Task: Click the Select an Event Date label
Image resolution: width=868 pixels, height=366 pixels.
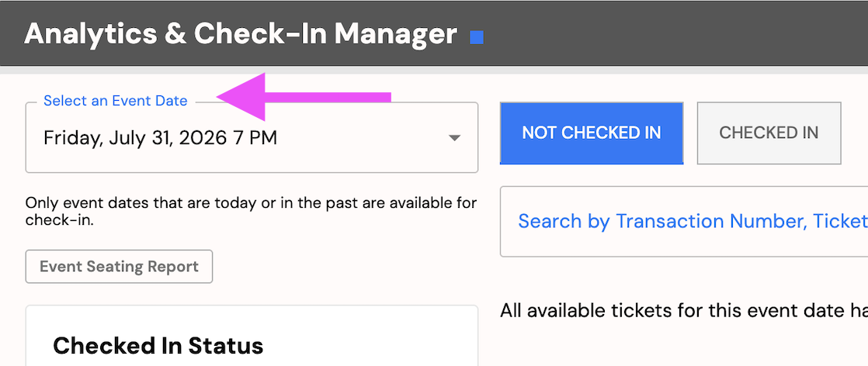Action: [x=116, y=101]
